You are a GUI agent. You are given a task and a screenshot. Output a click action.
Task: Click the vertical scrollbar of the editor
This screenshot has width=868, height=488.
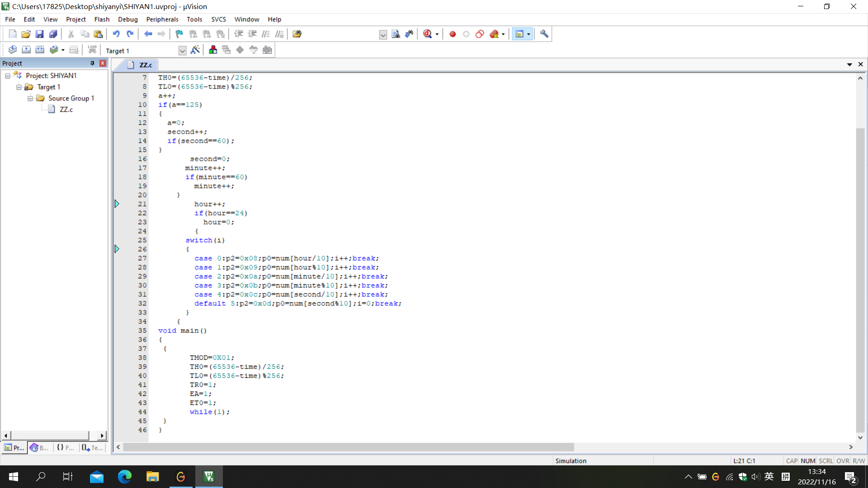click(x=860, y=280)
